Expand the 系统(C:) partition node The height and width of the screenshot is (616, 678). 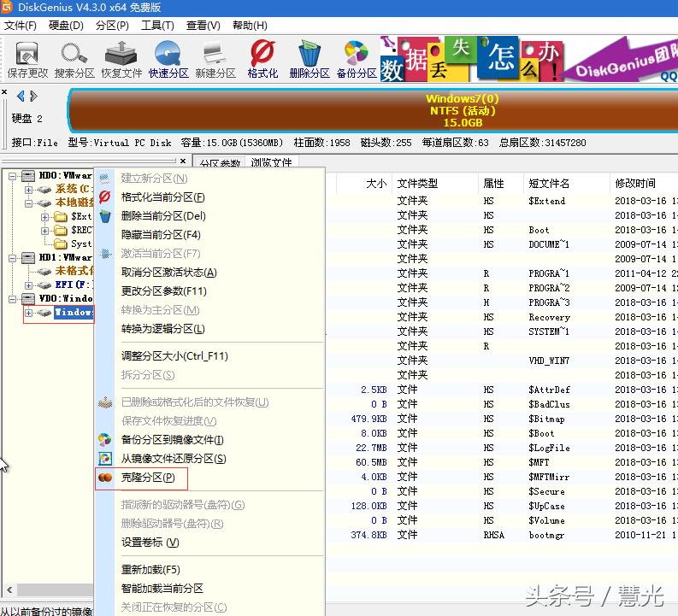[x=28, y=189]
